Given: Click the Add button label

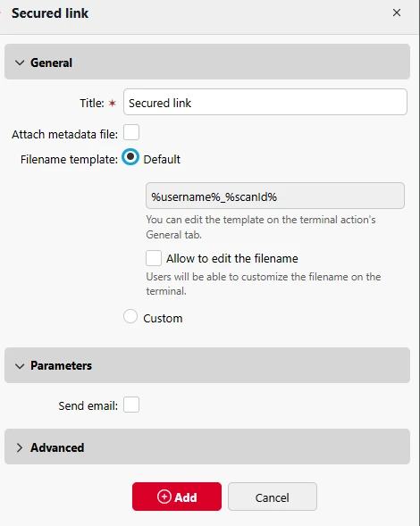Looking at the screenshot, I should 186,497.
